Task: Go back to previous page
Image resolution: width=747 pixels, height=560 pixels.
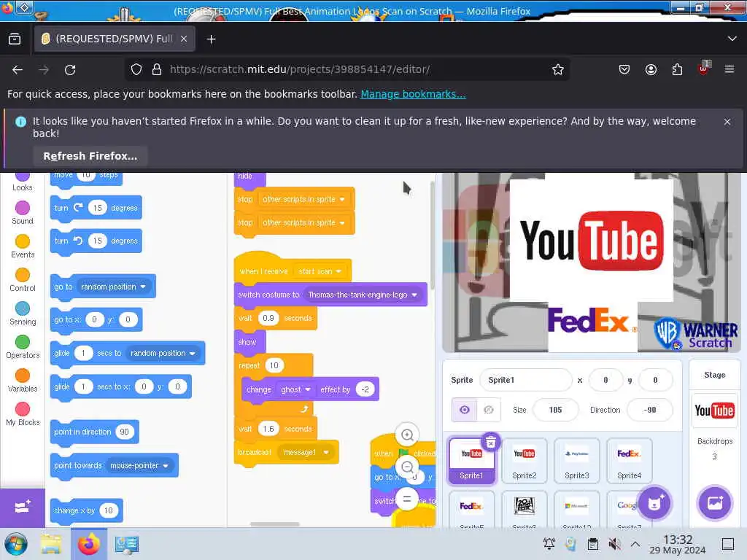Action: click(18, 70)
